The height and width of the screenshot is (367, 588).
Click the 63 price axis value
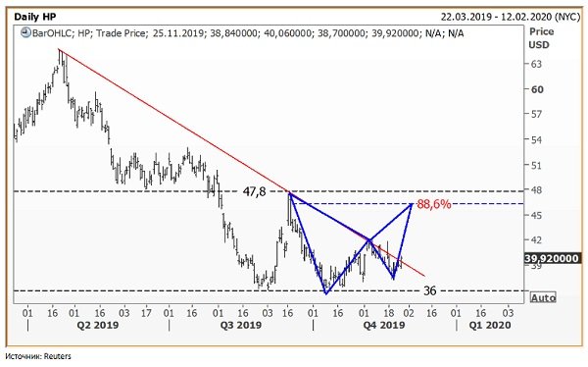coord(536,64)
